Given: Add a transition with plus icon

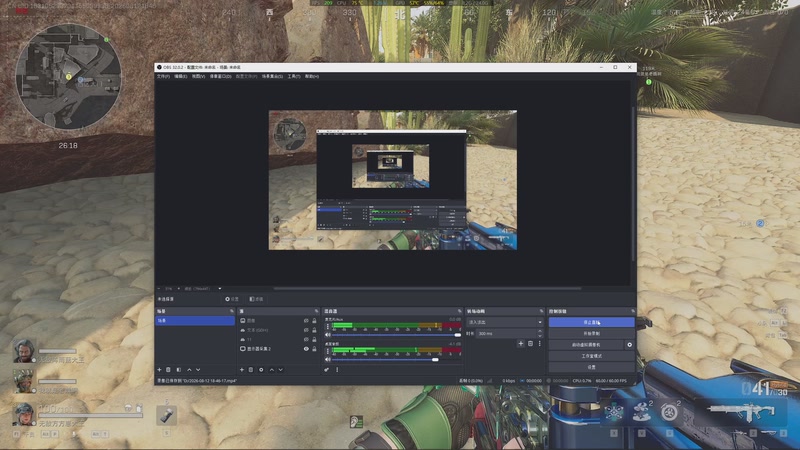Looking at the screenshot, I should coord(521,343).
